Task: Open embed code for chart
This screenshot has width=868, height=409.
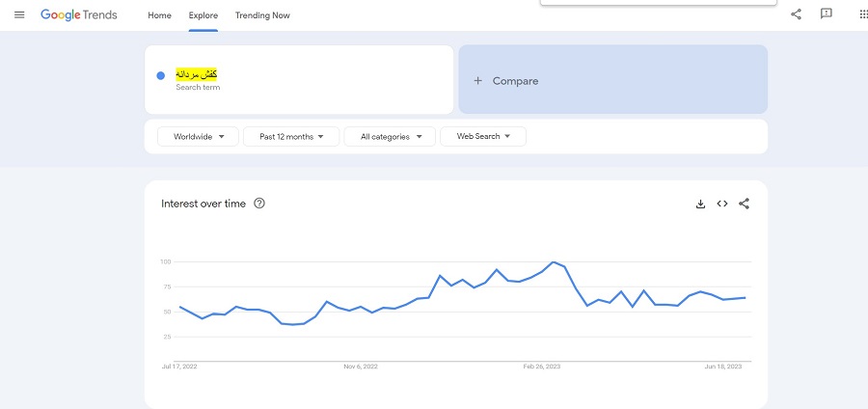Action: pyautogui.click(x=721, y=204)
